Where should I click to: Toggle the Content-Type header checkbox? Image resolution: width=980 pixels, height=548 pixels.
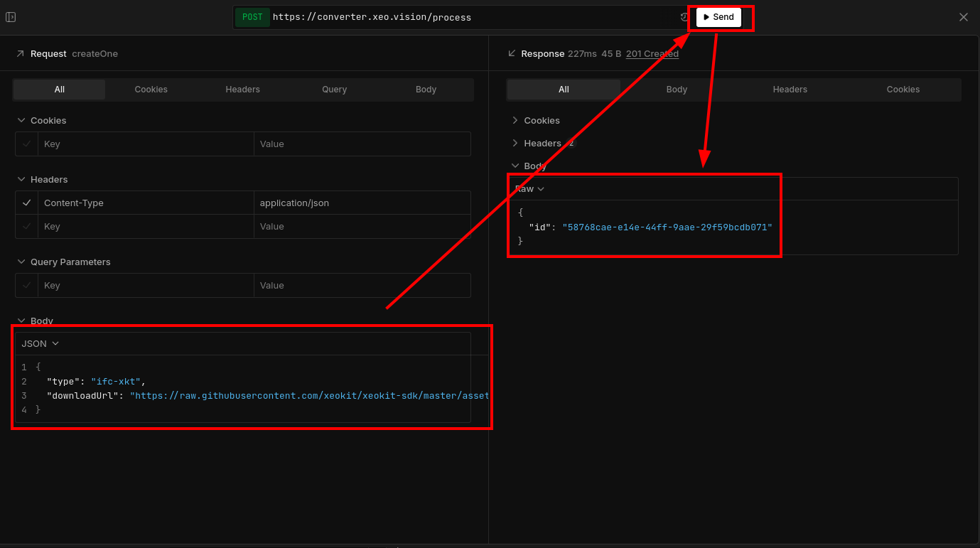click(27, 203)
